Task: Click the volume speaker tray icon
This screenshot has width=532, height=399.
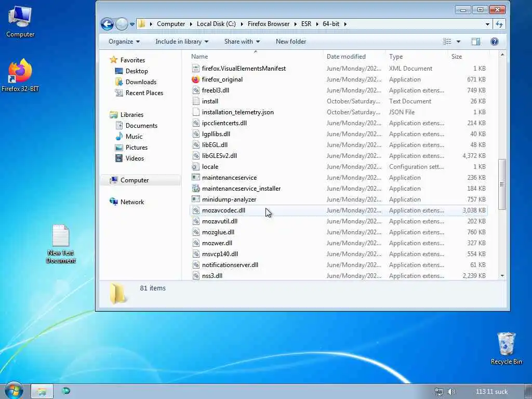Action: tap(451, 392)
